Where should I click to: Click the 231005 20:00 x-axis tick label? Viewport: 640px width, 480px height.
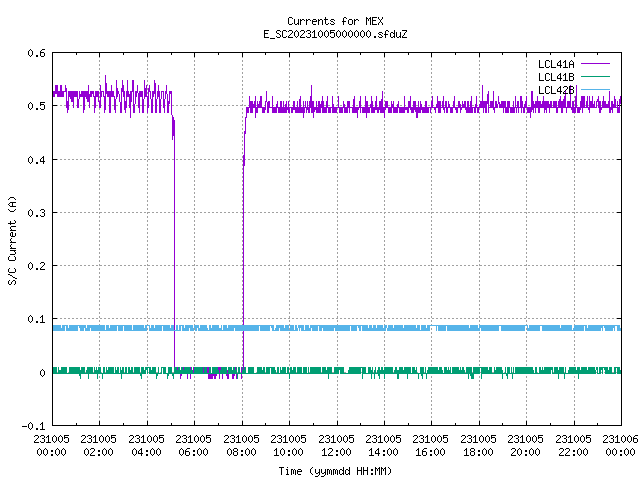coord(525,446)
